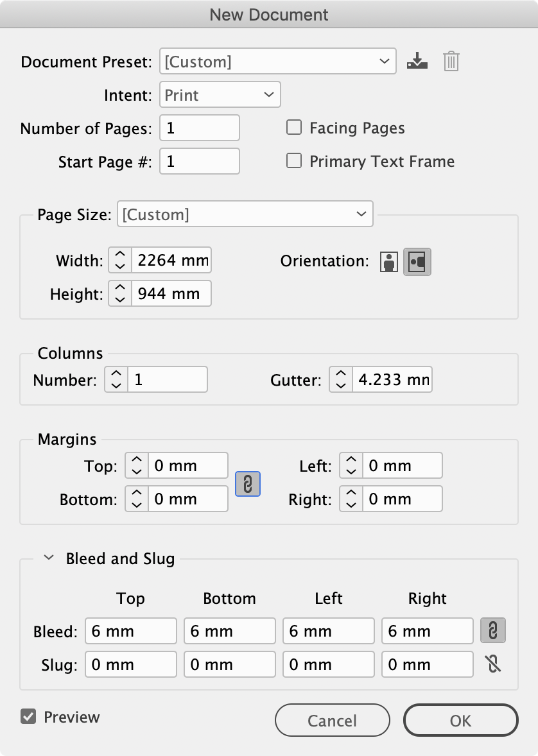The width and height of the screenshot is (538, 756).
Task: Disable the Preview checkbox
Action: click(28, 717)
